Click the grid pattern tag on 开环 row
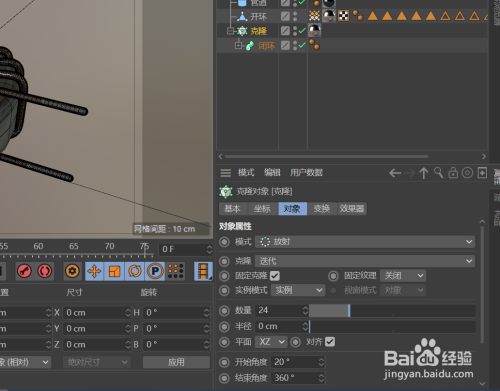Screen dimensions: 500x391 tap(314, 16)
